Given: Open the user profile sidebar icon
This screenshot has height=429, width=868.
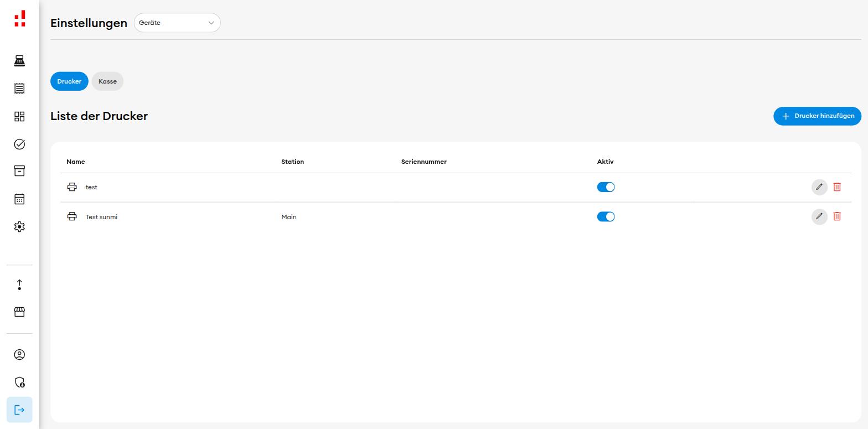Looking at the screenshot, I should (x=19, y=354).
